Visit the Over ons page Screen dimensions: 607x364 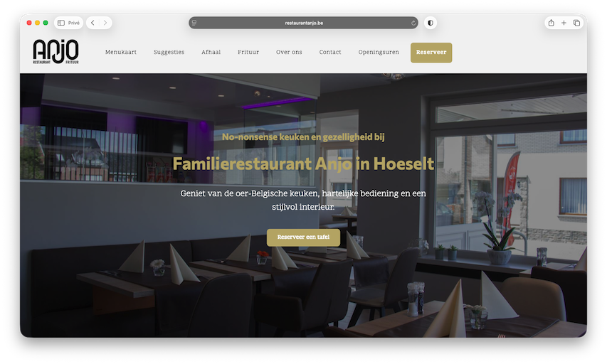tap(289, 52)
